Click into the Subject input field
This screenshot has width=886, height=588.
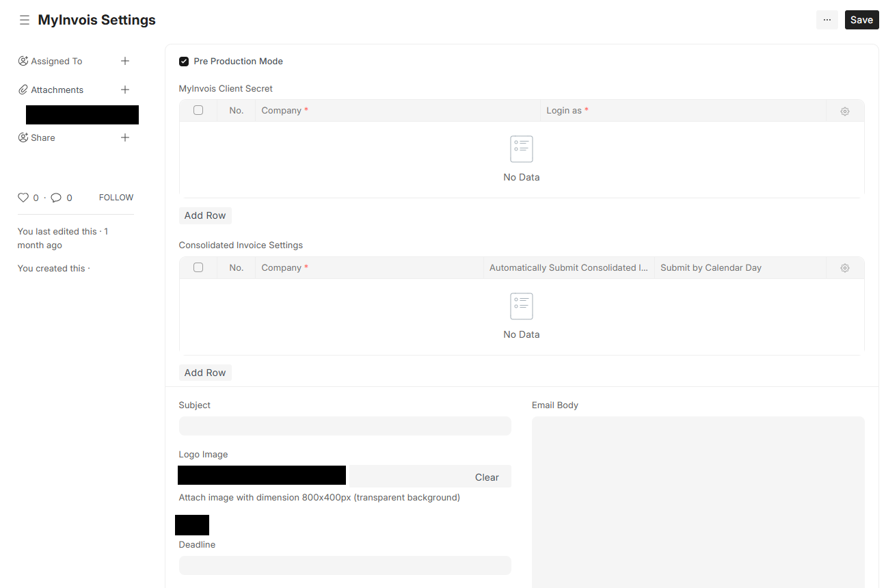(x=345, y=426)
